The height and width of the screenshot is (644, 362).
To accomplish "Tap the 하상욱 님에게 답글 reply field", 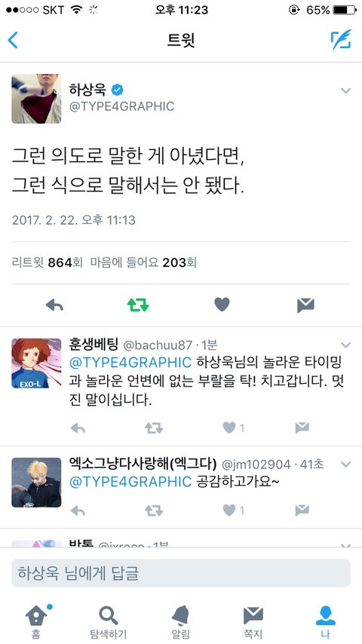I will tap(181, 573).
